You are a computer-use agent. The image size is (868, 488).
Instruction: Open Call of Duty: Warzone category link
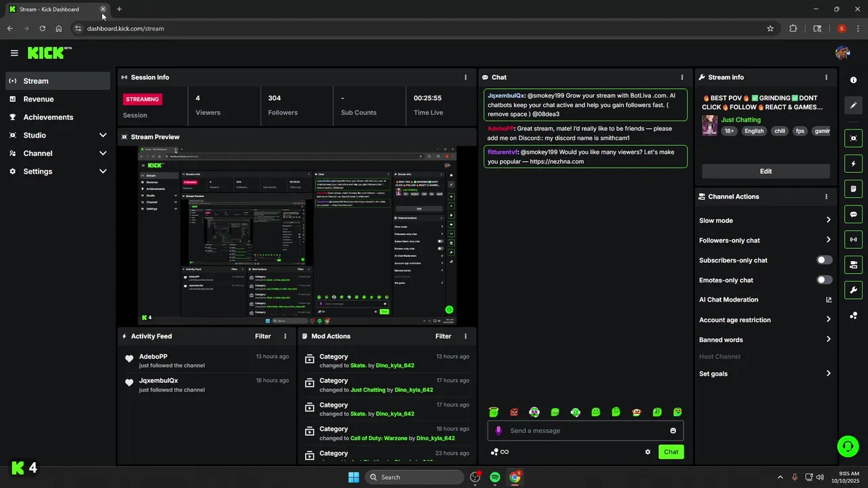point(378,438)
